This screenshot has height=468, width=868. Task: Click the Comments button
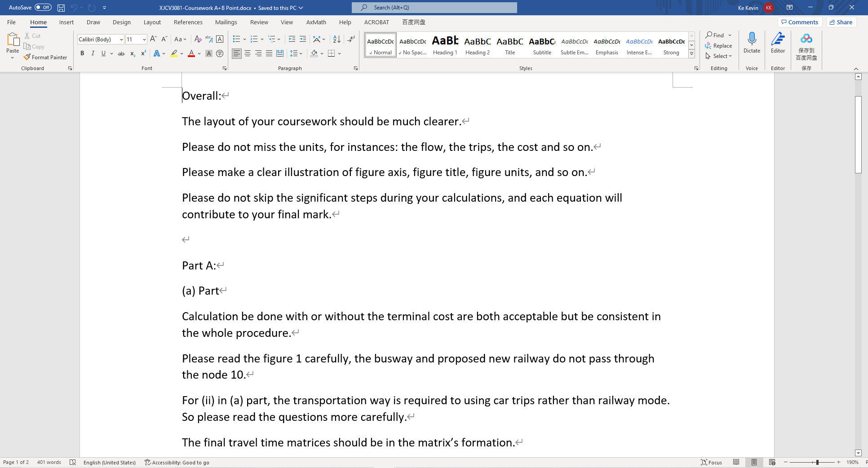pyautogui.click(x=800, y=22)
